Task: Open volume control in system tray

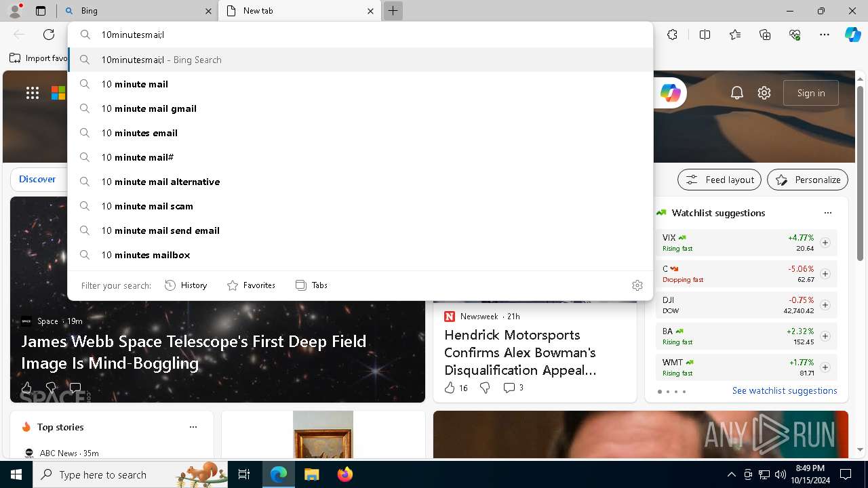Action: tap(780, 474)
